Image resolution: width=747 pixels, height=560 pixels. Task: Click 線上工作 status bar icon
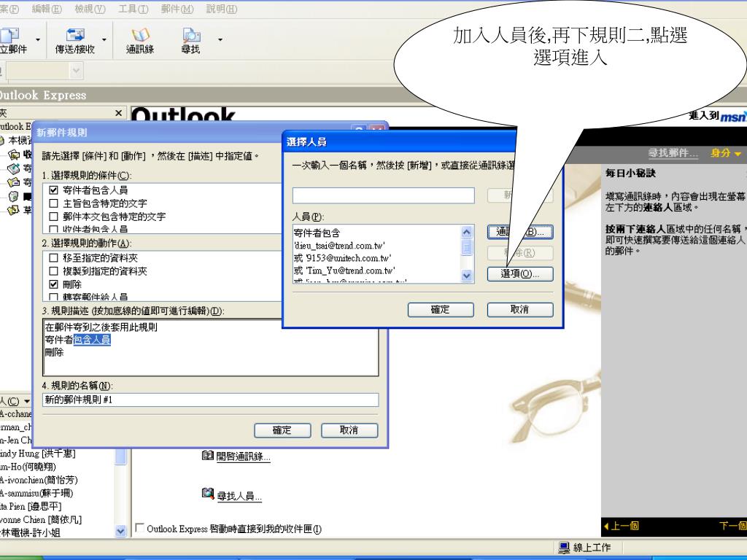[564, 548]
